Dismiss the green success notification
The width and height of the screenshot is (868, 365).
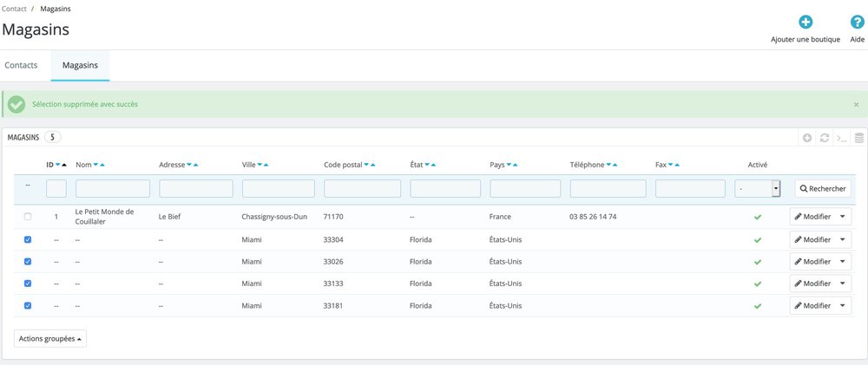pyautogui.click(x=857, y=105)
